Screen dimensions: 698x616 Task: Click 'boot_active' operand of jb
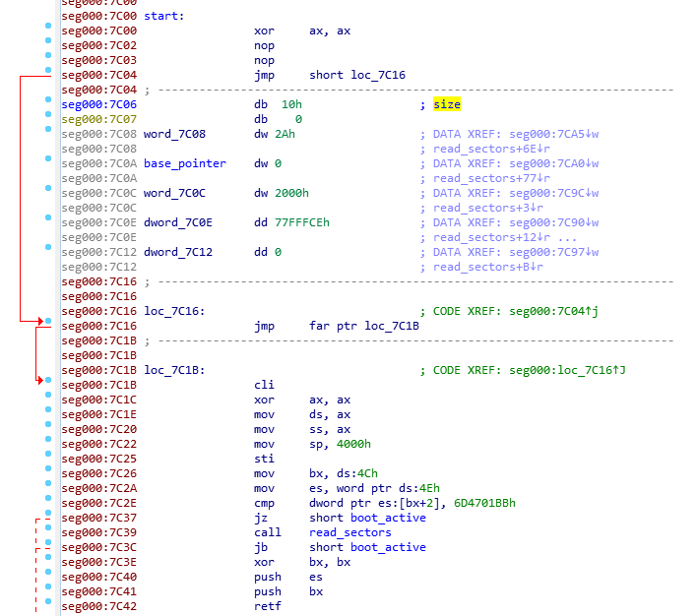(388, 547)
